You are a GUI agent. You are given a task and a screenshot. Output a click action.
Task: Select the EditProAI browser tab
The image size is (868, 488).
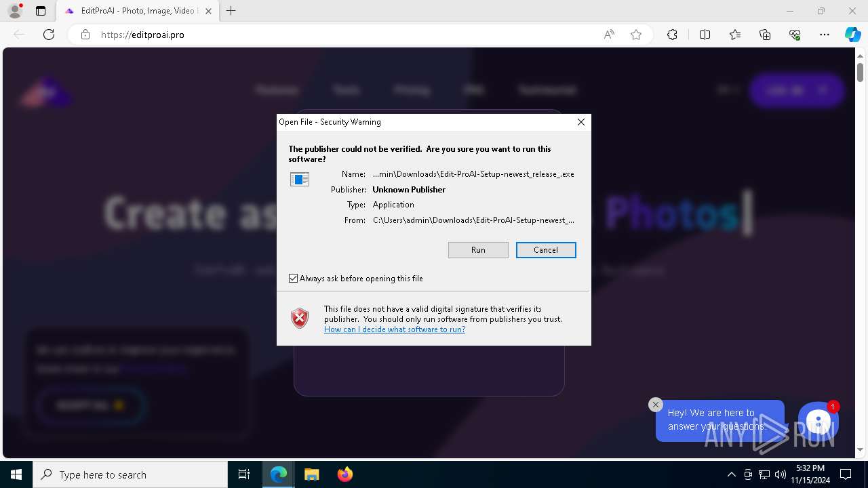click(137, 11)
